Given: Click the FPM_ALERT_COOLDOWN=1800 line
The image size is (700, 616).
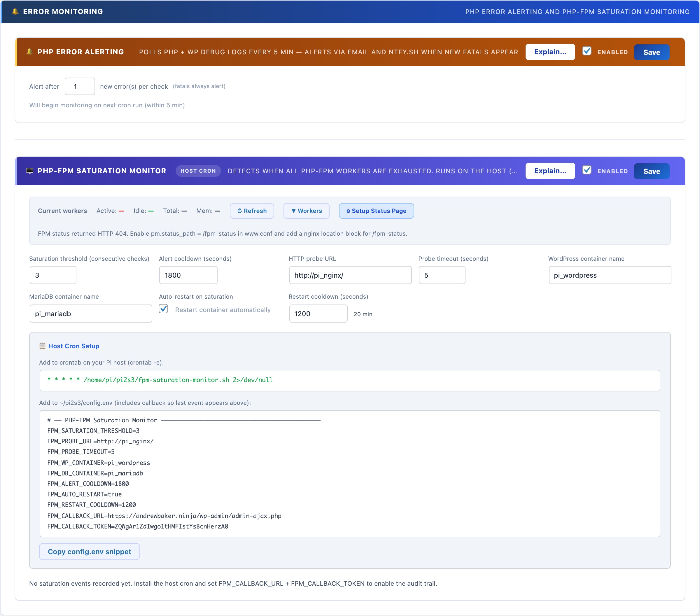Looking at the screenshot, I should (88, 484).
